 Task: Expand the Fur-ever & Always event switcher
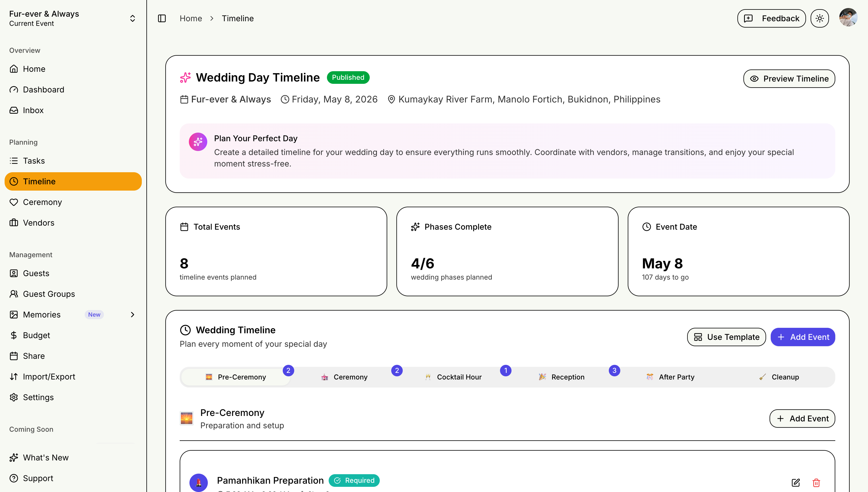point(132,18)
